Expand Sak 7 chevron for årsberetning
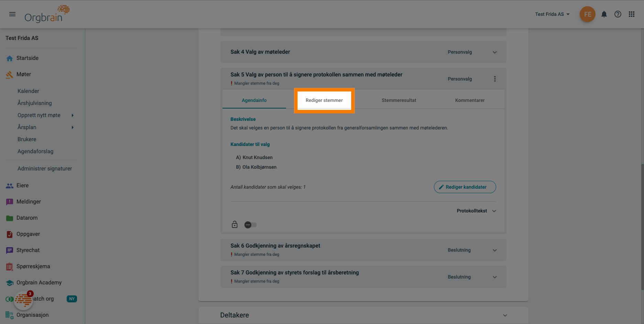644x324 pixels. (x=495, y=277)
